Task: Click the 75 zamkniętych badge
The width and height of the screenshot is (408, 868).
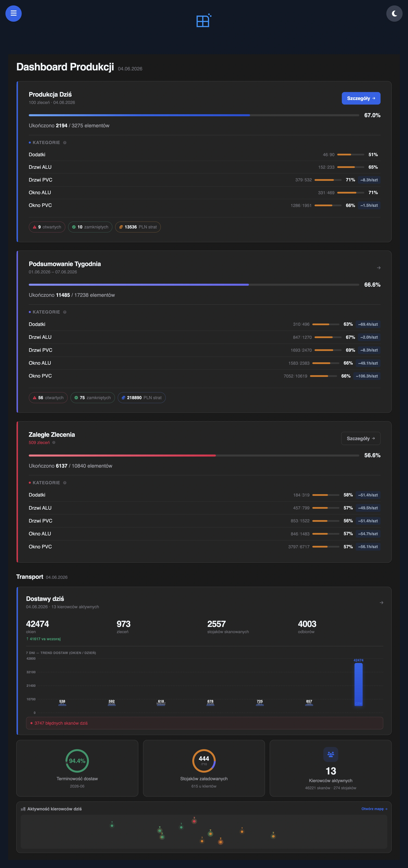Action: [93, 398]
